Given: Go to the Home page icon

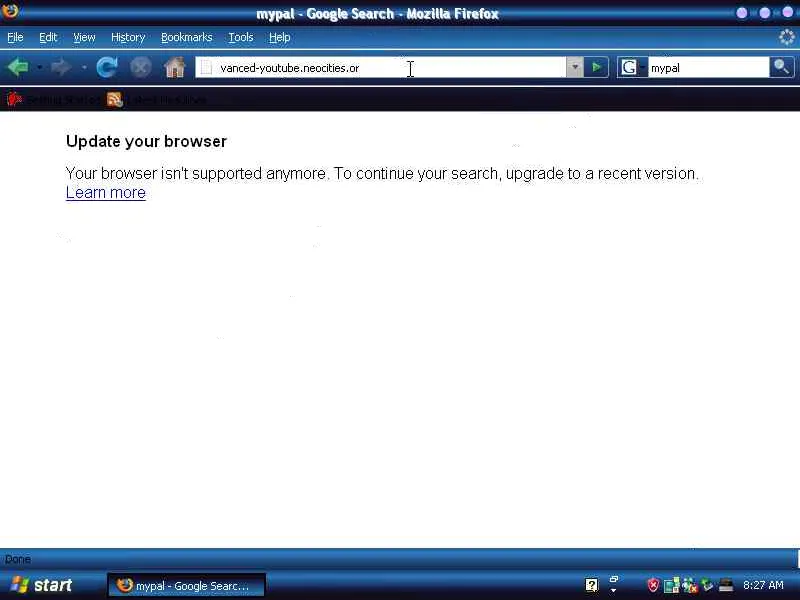Looking at the screenshot, I should [x=174, y=67].
